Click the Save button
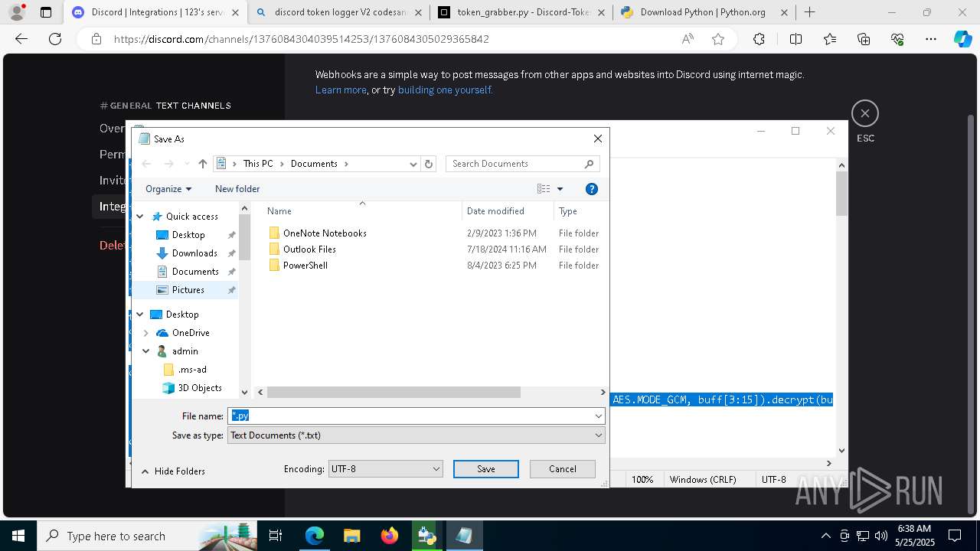 pyautogui.click(x=486, y=469)
